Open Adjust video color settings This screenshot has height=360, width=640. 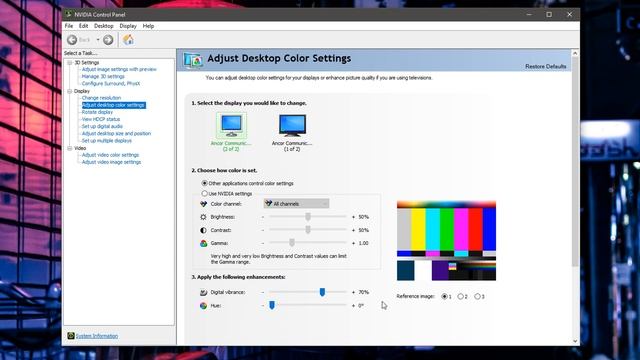pos(110,155)
